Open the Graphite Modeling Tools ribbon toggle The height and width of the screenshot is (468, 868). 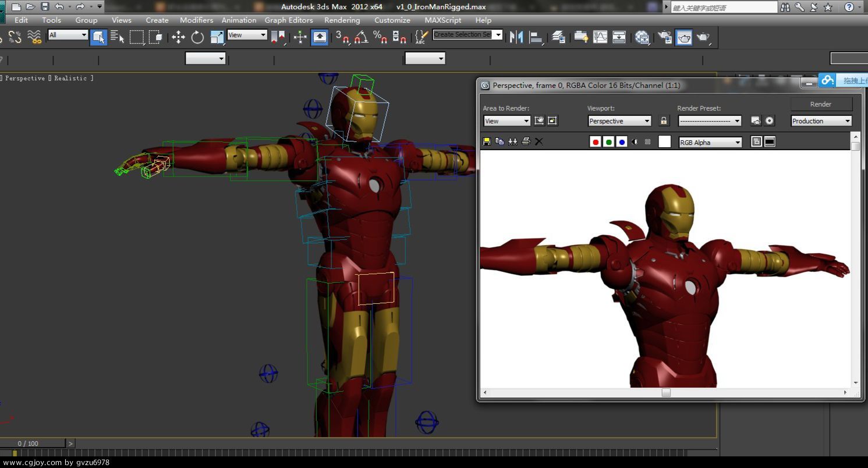pyautogui.click(x=581, y=37)
